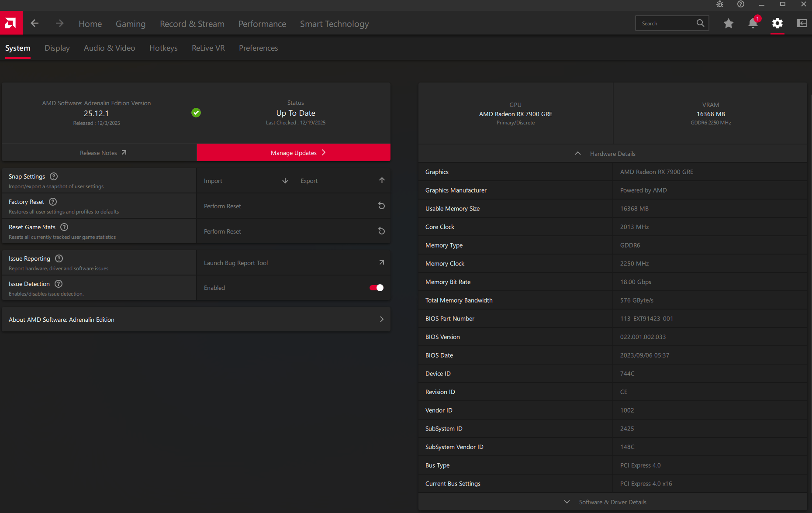Viewport: 812px width, 513px height.
Task: Open the bug report icon in title bar
Action: (x=720, y=4)
